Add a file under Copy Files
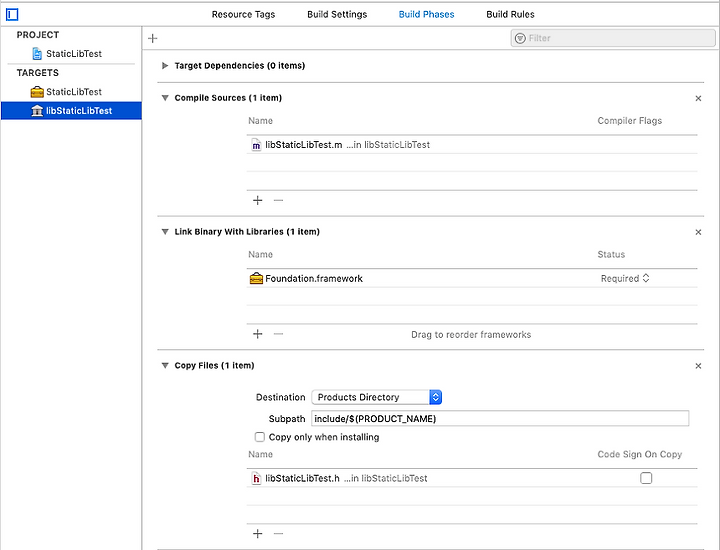720x550 pixels. point(258,533)
